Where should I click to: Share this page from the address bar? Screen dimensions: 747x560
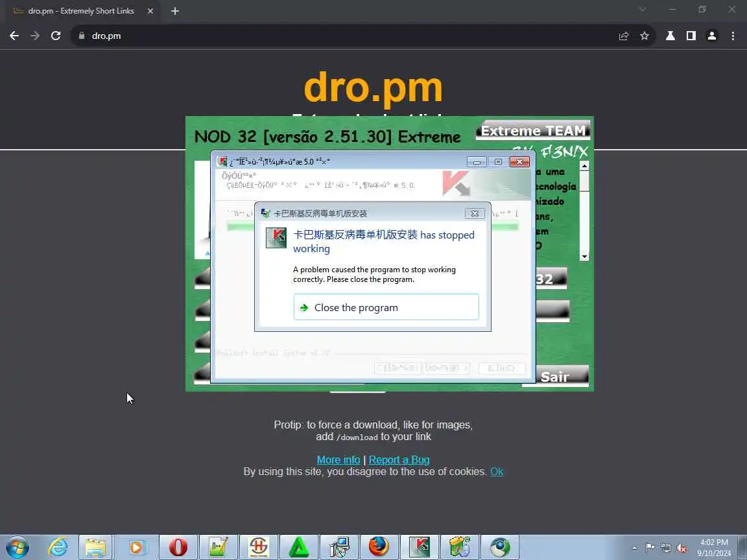(624, 36)
